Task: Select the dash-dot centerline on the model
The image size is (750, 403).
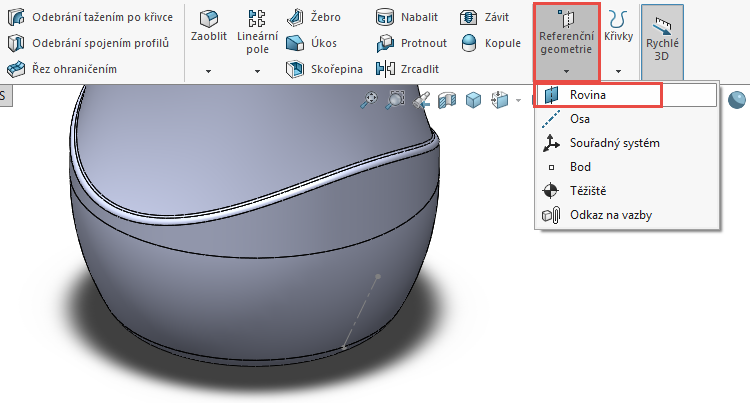Action: (x=361, y=312)
